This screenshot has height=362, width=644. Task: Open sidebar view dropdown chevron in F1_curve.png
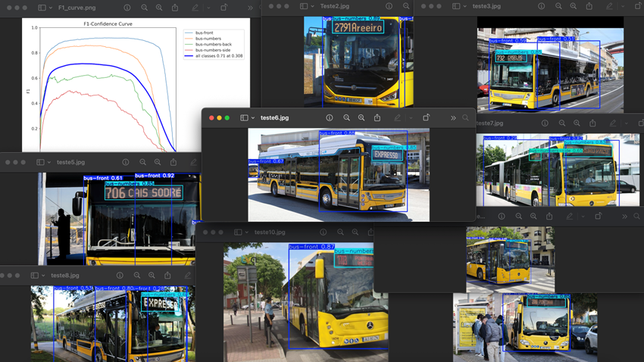[x=51, y=8]
